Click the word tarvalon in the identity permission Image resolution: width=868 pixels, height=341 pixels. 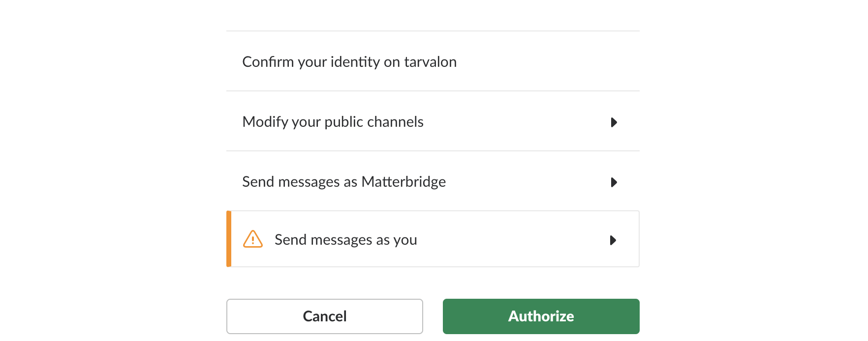[x=430, y=62]
